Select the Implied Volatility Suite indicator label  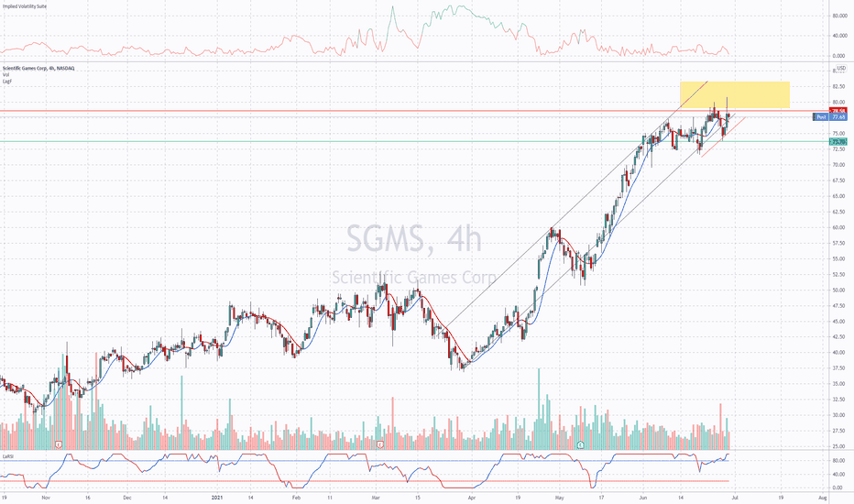point(25,6)
